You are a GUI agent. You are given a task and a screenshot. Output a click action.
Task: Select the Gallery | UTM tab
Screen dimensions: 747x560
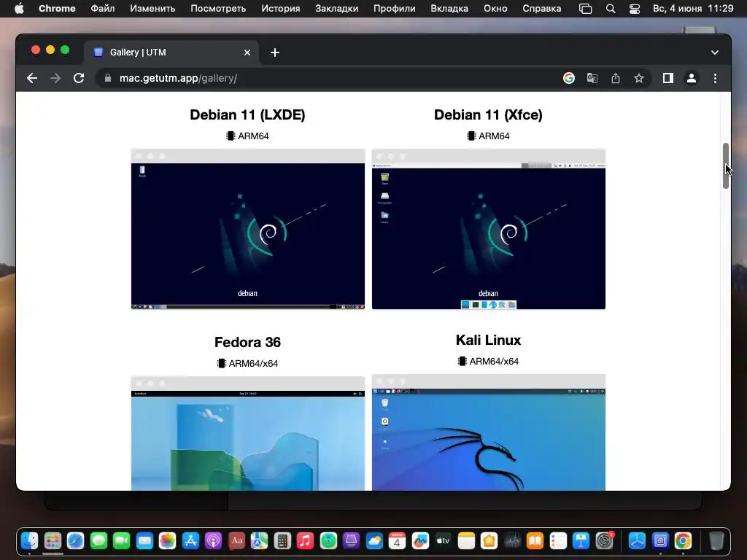[171, 52]
